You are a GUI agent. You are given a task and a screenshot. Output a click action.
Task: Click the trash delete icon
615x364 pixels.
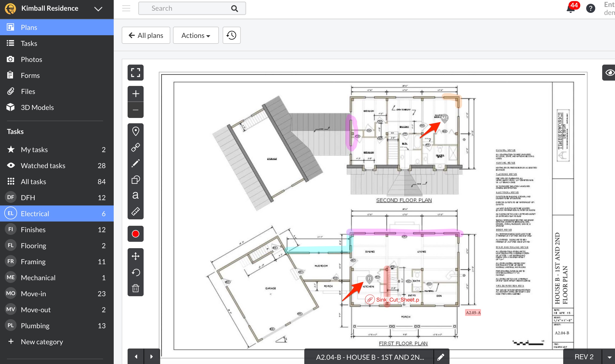[x=136, y=288]
